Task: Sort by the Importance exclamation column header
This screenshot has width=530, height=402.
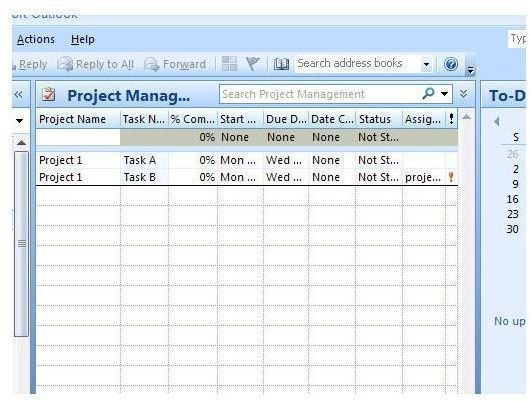Action: coord(452,119)
